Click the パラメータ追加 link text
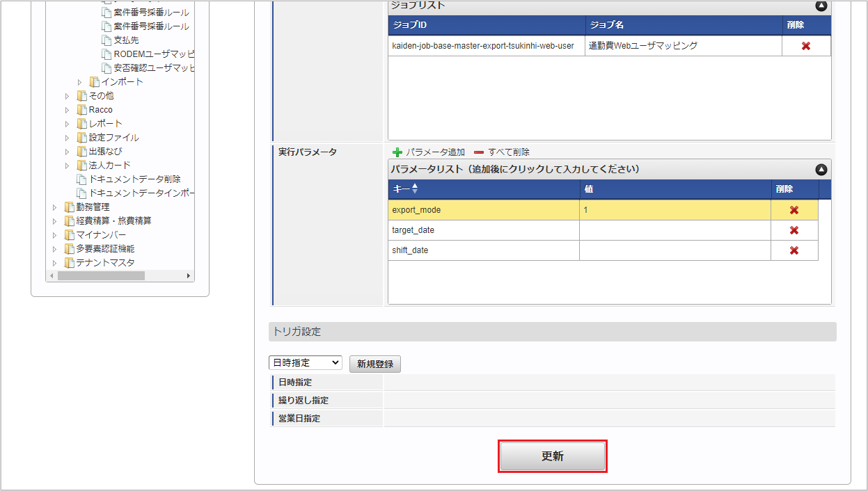 pos(436,152)
